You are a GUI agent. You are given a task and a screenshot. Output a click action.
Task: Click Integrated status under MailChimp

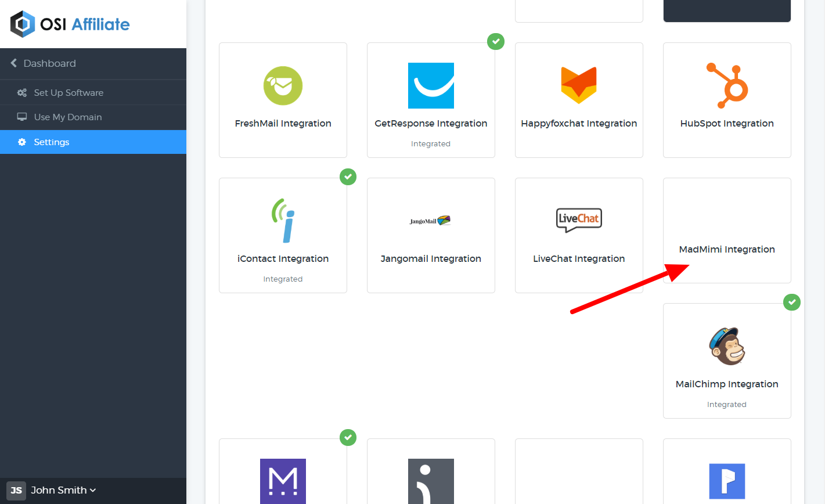click(727, 405)
